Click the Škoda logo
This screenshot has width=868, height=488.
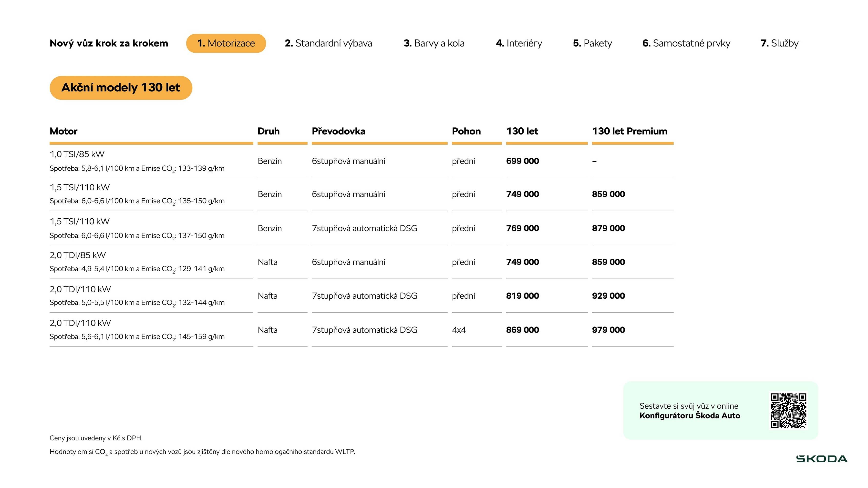pos(822,459)
